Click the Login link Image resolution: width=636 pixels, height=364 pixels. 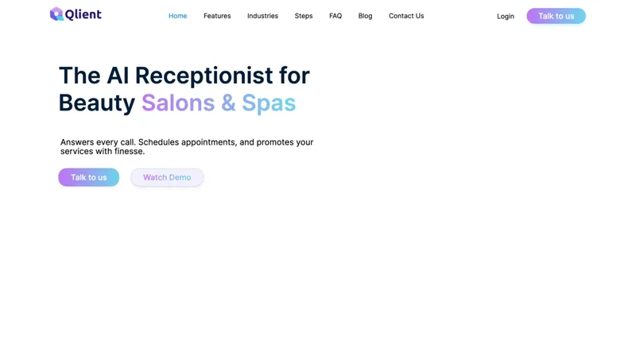click(x=506, y=16)
